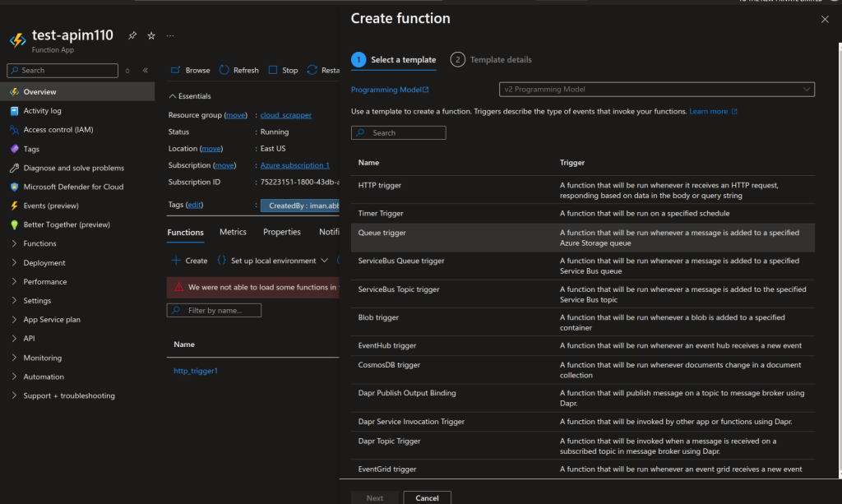Click the Stop toolbar icon
The height and width of the screenshot is (504, 842).
273,70
